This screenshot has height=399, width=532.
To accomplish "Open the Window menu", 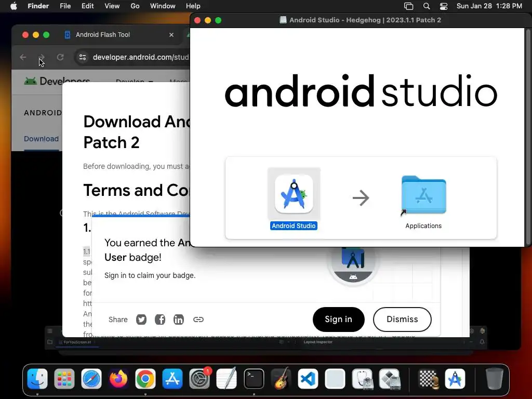I will (x=163, y=6).
